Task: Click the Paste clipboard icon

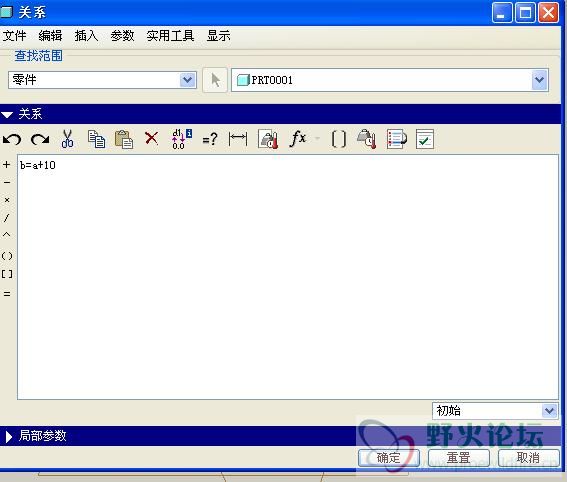Action: pyautogui.click(x=124, y=139)
